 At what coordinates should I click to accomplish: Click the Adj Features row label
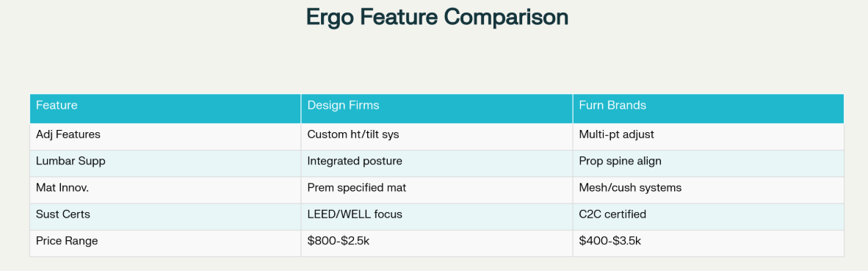[x=165, y=137]
